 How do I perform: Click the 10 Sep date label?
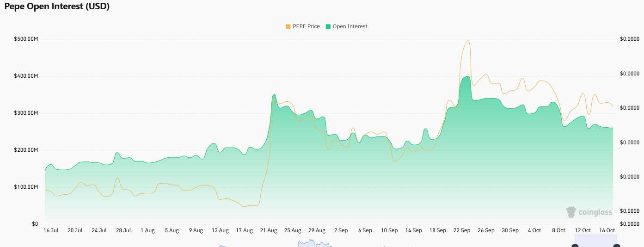click(389, 230)
